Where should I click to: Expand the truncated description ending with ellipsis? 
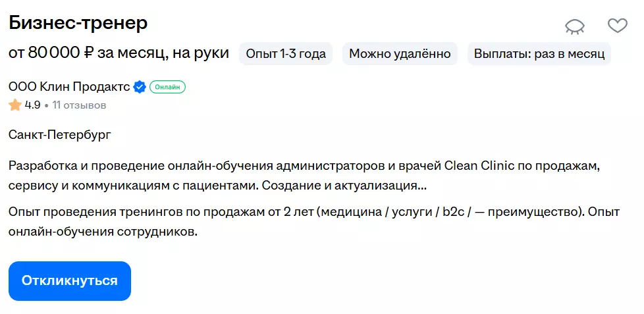point(421,186)
